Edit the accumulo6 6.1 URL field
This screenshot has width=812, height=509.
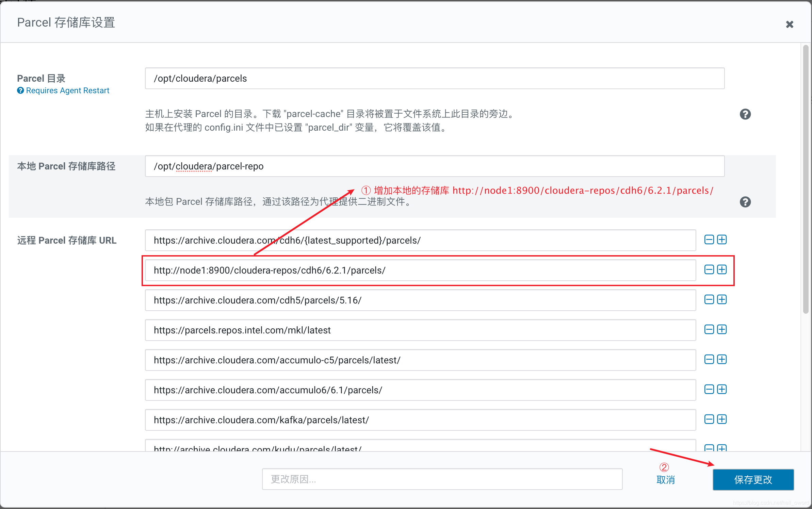420,390
